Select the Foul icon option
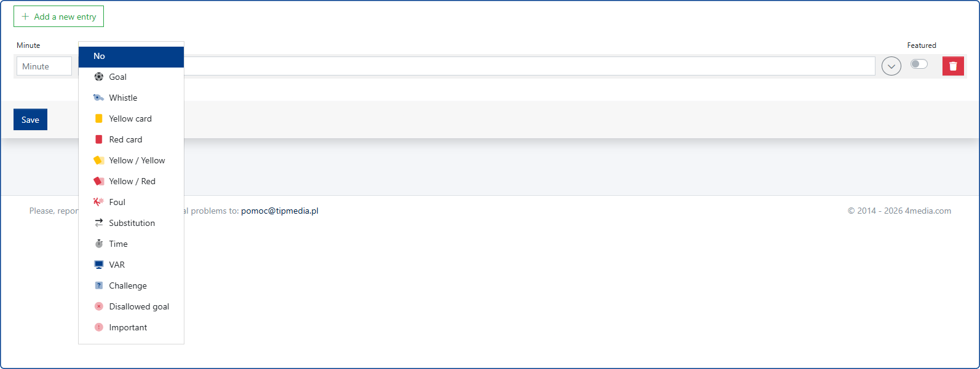 pos(98,202)
